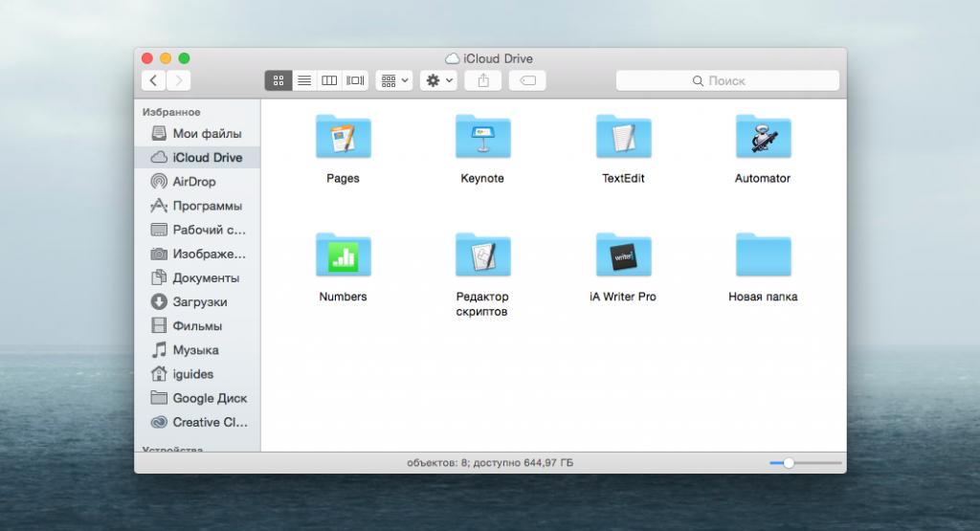
Task: Open the Automator folder
Action: [763, 136]
